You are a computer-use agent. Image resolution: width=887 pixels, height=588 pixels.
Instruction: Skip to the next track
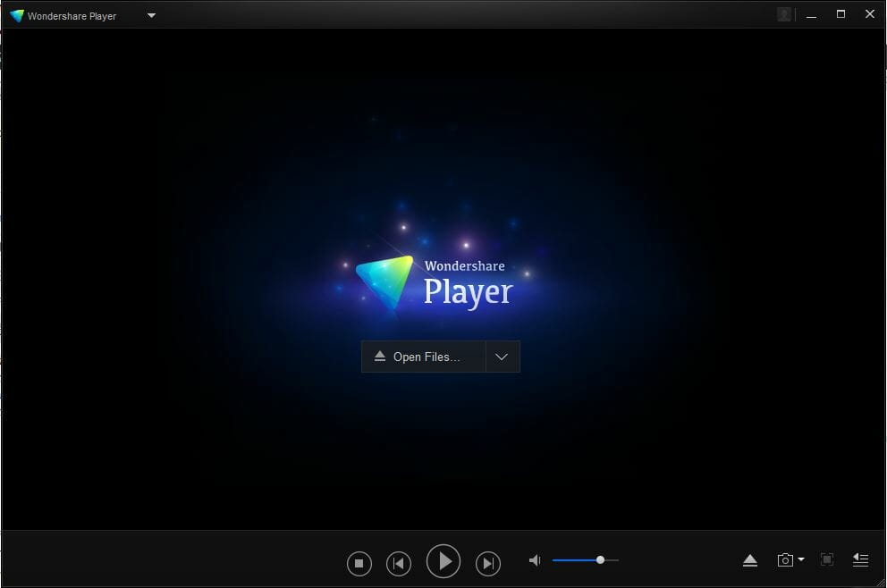(x=488, y=563)
